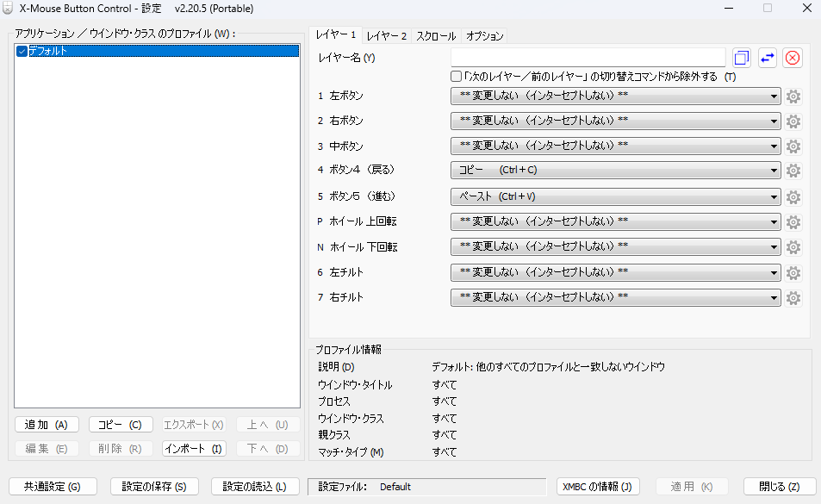This screenshot has height=504, width=821.
Task: Expand the ホイール上回転 action dropdown
Action: click(x=615, y=221)
